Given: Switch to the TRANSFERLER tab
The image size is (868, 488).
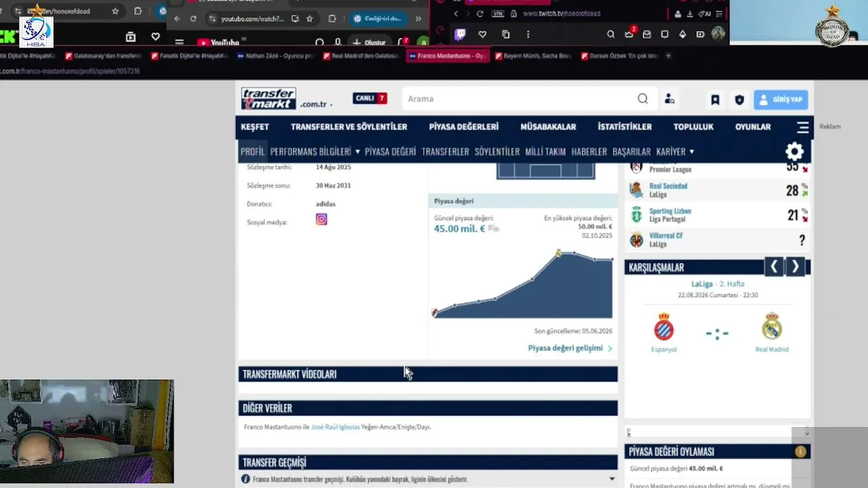Looking at the screenshot, I should click(445, 152).
